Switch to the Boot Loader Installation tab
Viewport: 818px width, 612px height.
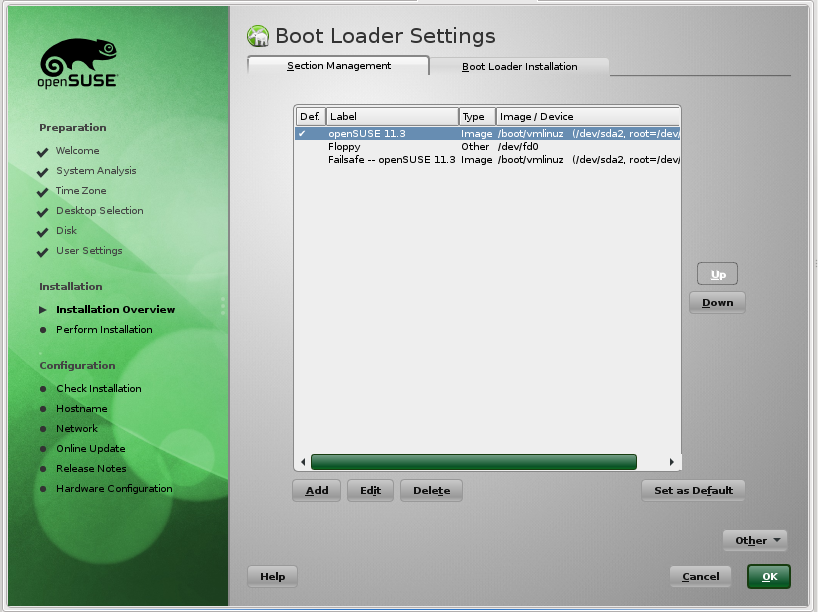pyautogui.click(x=520, y=67)
